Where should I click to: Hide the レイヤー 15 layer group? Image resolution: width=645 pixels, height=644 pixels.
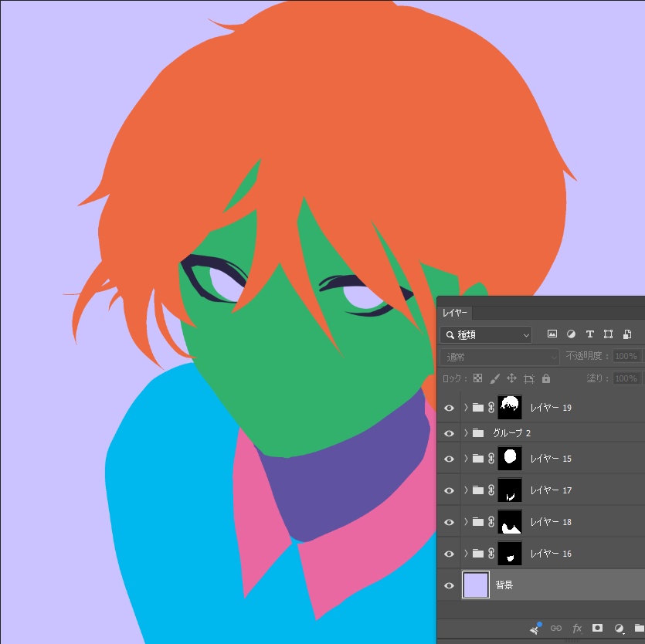coord(450,459)
